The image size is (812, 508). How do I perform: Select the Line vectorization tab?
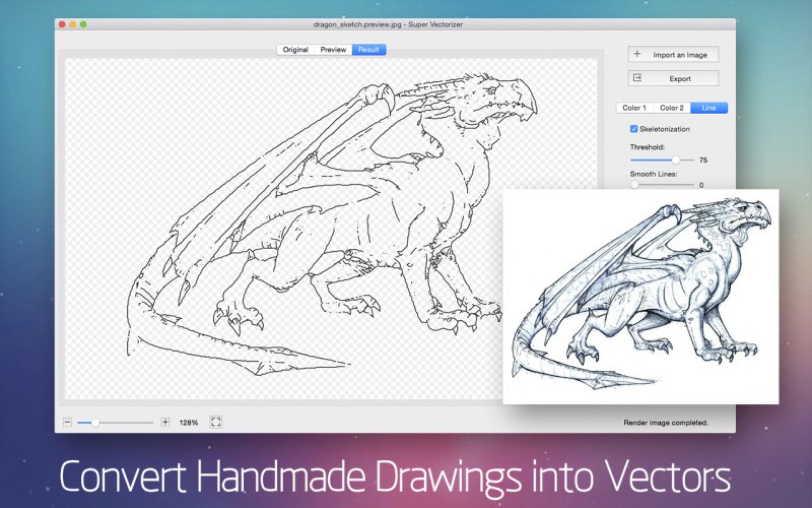pos(708,108)
